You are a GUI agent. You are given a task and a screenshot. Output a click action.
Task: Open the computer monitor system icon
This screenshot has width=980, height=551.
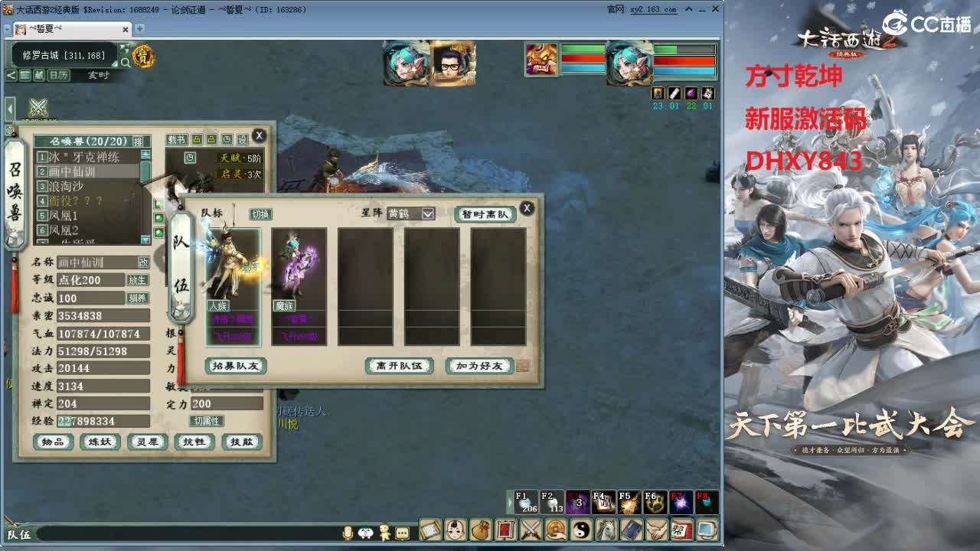click(707, 529)
